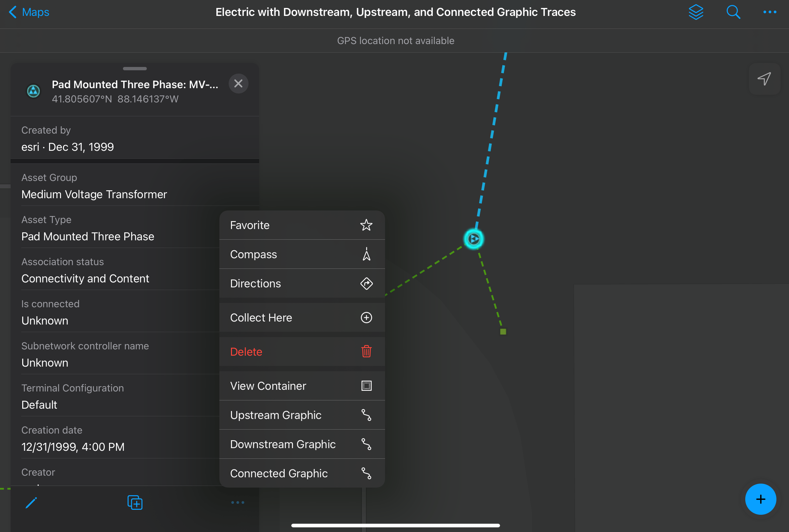Close the Pad Mounted Three Phase panel

[x=239, y=84]
